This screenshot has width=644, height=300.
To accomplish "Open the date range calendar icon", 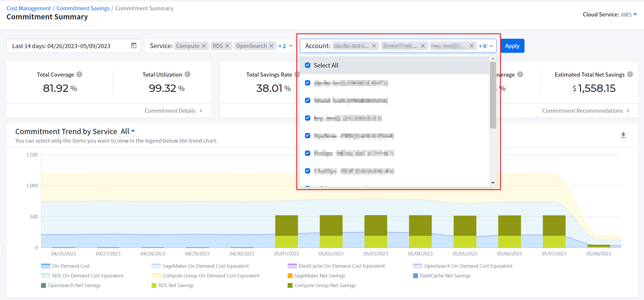I will (x=134, y=45).
